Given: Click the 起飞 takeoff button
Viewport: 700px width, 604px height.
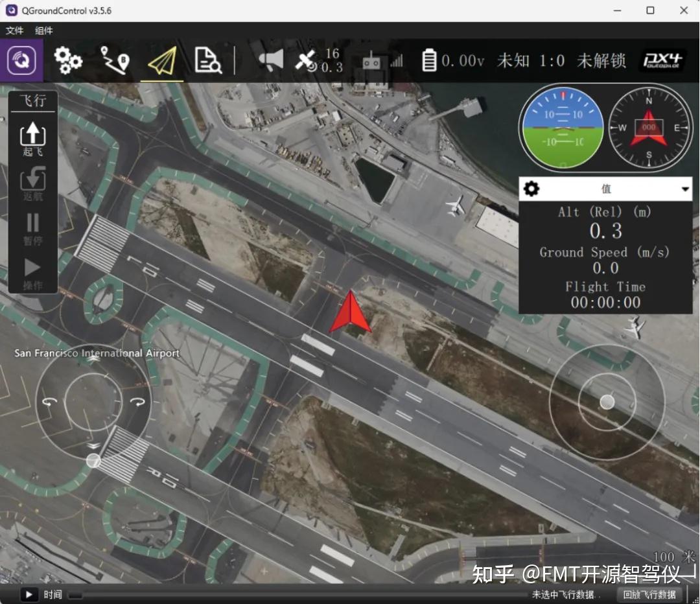Looking at the screenshot, I should coord(32,138).
